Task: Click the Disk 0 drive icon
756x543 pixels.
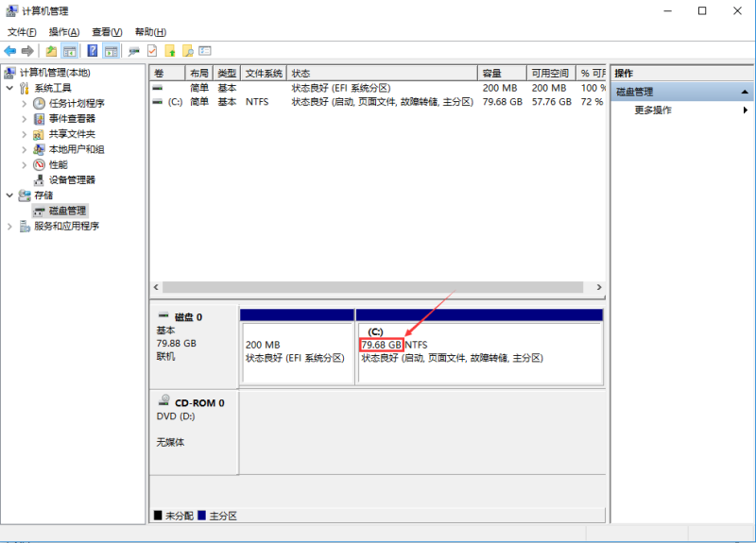Action: (163, 315)
